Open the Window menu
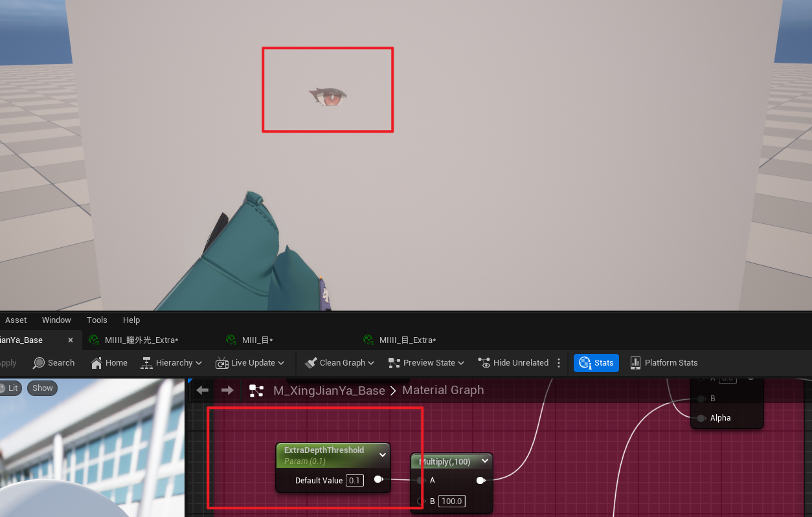812x517 pixels. [56, 320]
